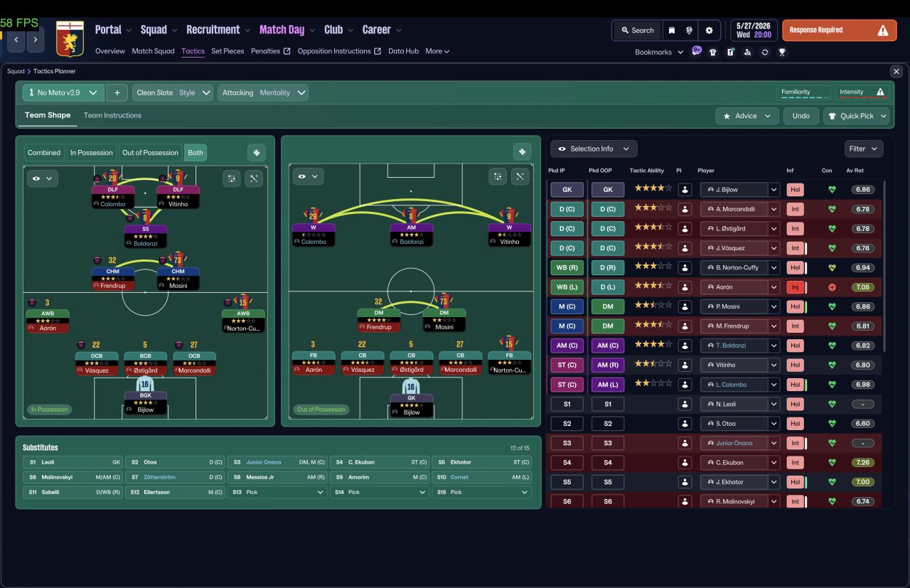Expand the Advice dropdown
Viewport: 910px width, 588px height.
click(746, 116)
